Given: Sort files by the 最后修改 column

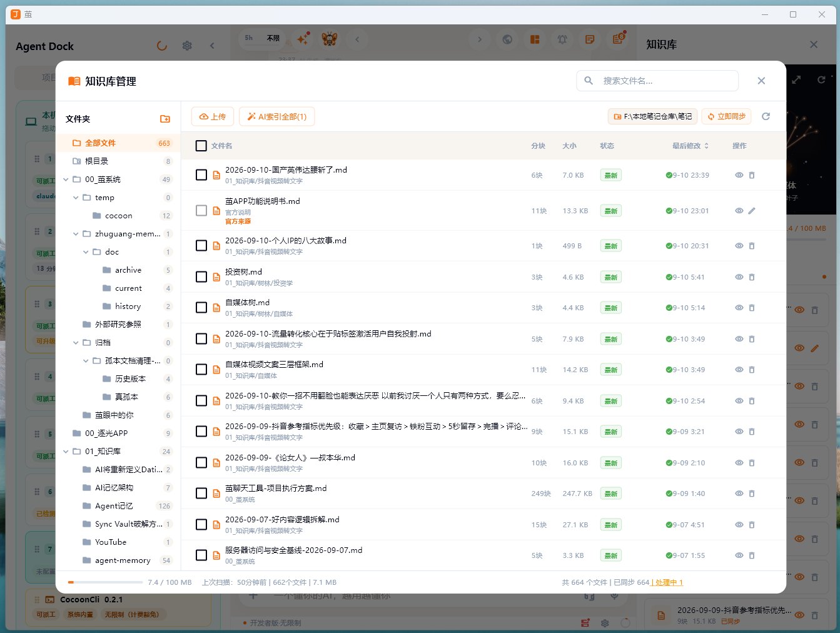Looking at the screenshot, I should [x=691, y=146].
